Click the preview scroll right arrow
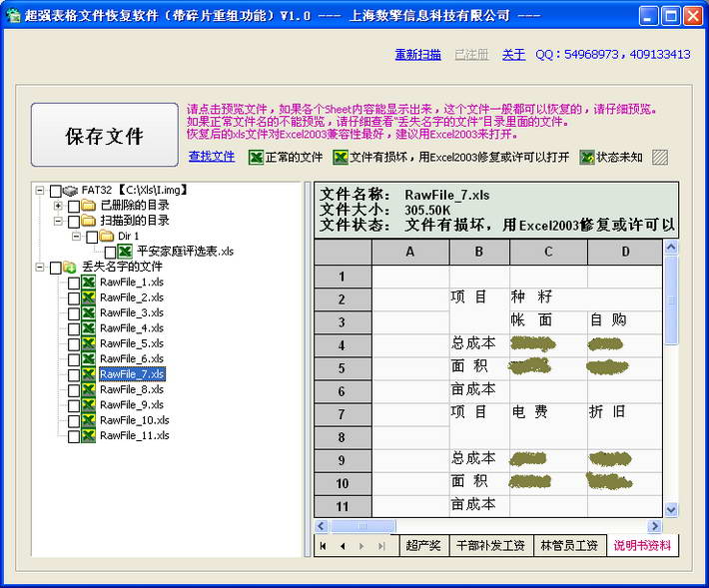This screenshot has width=709, height=588. 654,526
